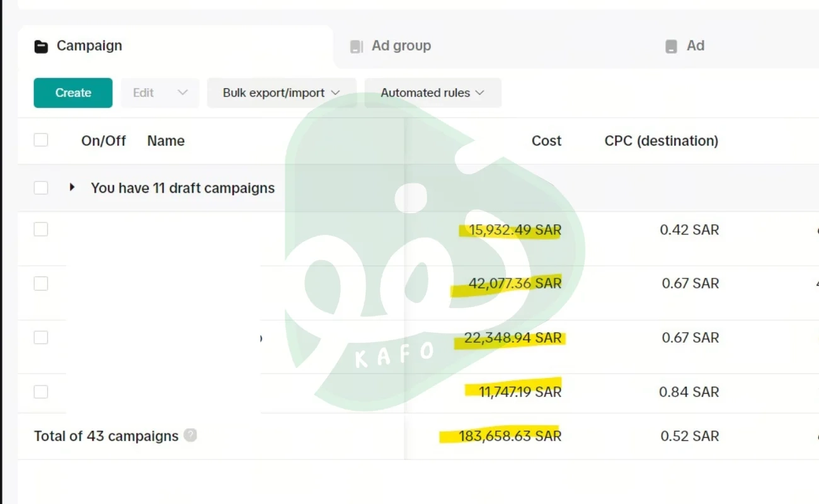Click the Campaign folder icon
The image size is (819, 504).
[x=41, y=47]
